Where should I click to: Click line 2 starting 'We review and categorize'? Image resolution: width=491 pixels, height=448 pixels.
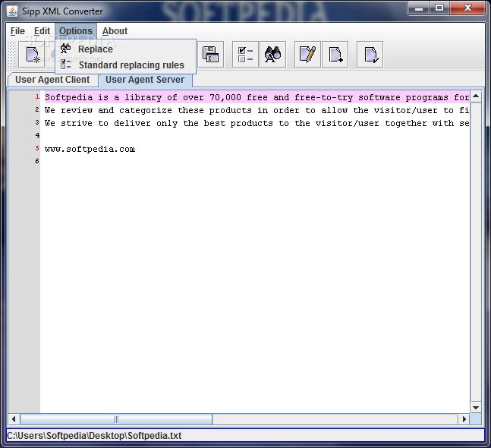pyautogui.click(x=257, y=110)
